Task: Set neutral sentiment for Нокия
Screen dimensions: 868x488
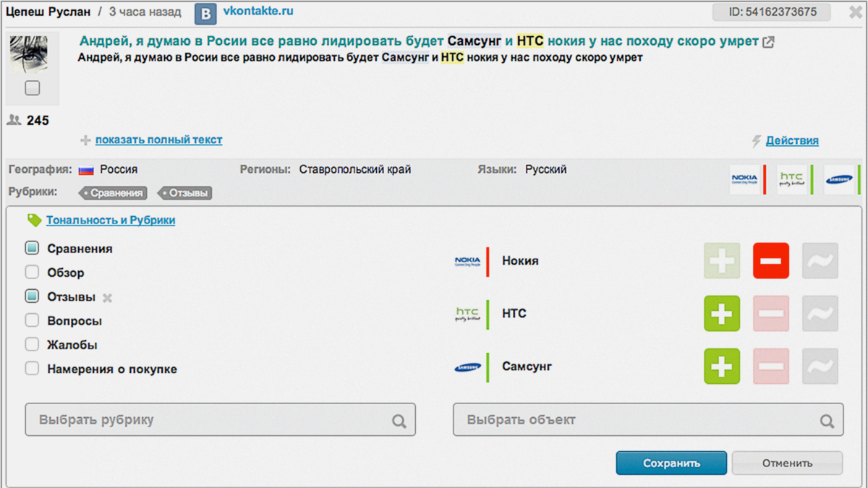Action: click(x=820, y=261)
